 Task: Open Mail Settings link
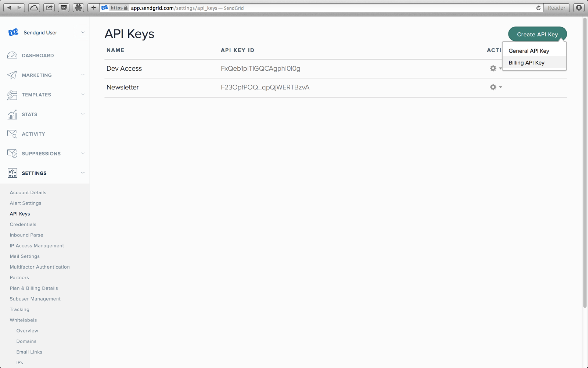click(x=25, y=256)
